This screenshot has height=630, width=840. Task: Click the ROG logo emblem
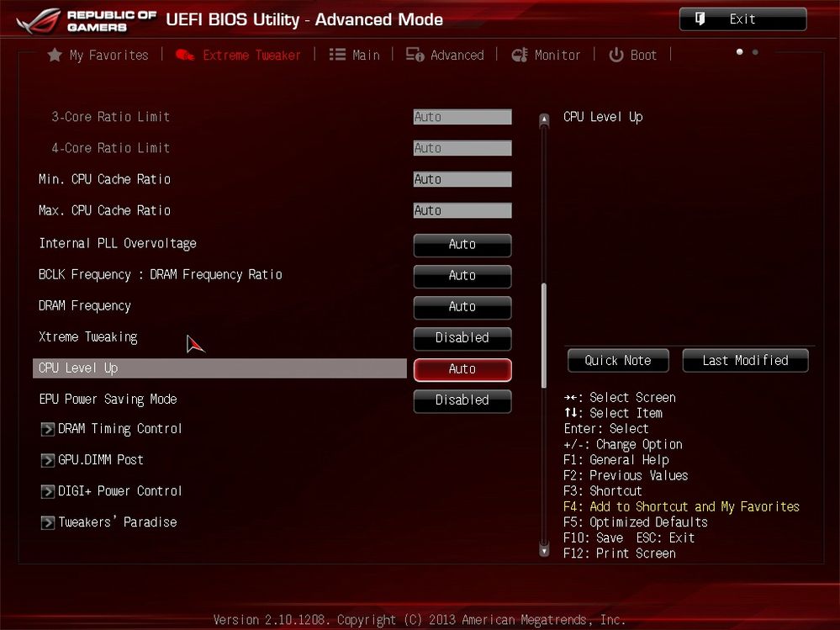tap(38, 21)
